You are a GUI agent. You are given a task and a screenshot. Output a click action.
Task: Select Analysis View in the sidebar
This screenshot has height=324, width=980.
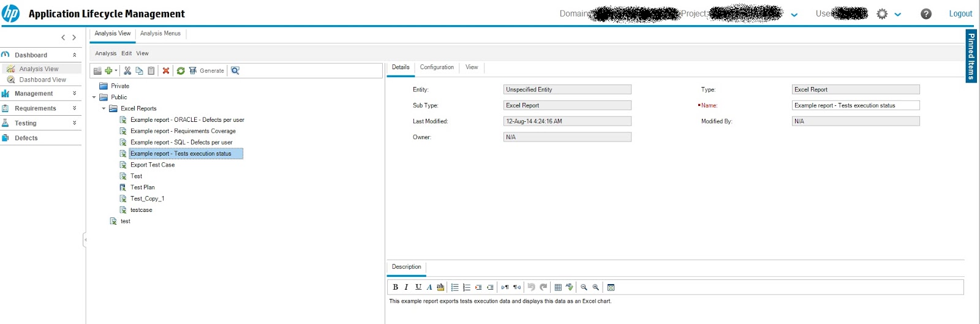(x=39, y=69)
